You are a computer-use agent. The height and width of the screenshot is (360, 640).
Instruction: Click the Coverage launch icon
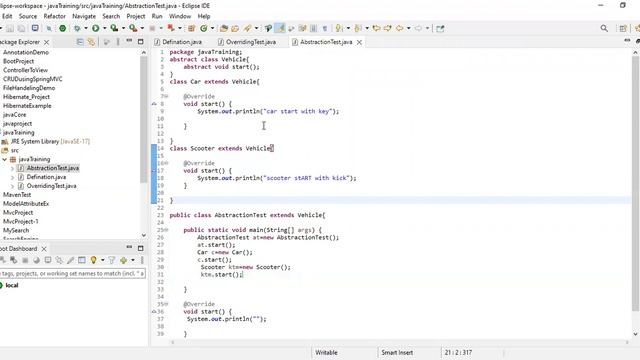tap(114, 28)
